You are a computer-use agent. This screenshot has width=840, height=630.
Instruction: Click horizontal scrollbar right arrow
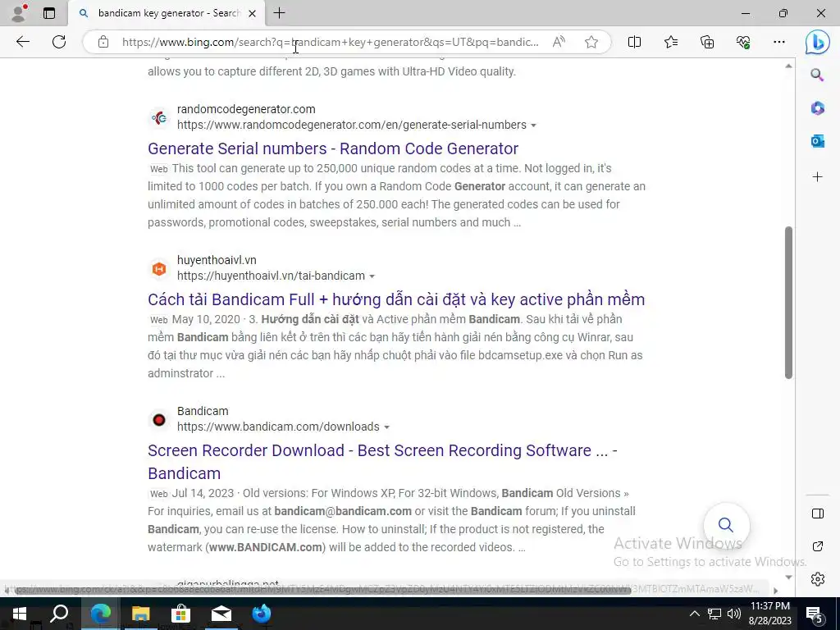click(x=775, y=591)
